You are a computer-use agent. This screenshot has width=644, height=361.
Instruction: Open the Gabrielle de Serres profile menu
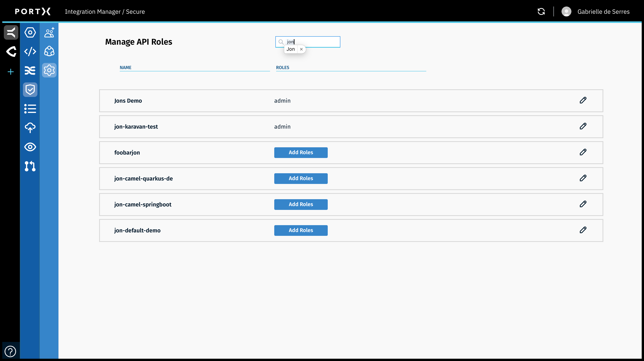596,11
